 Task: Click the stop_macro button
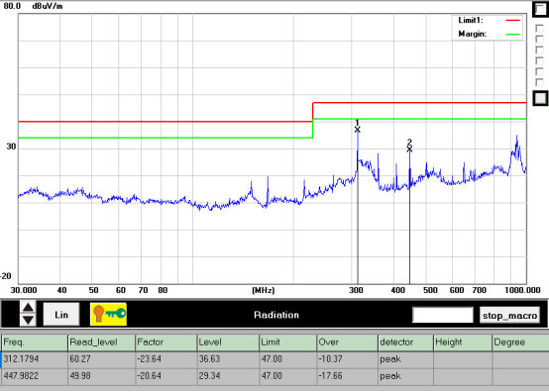[x=509, y=316]
